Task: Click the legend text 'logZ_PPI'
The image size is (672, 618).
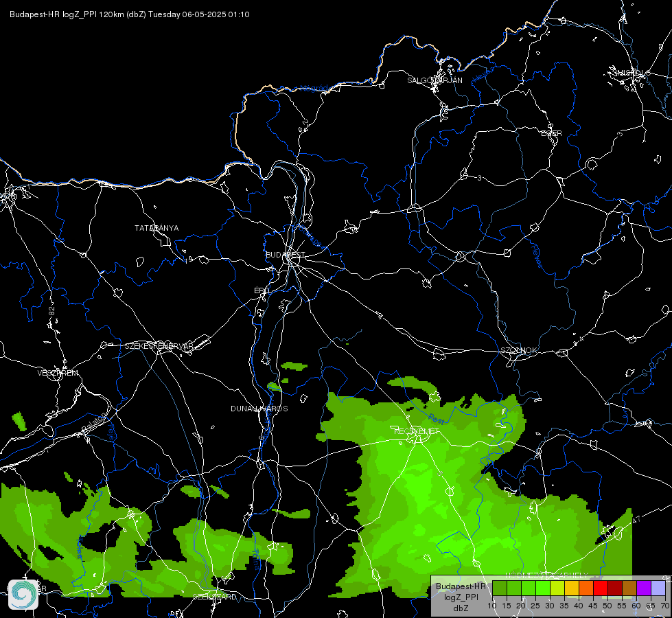Action: click(x=461, y=597)
